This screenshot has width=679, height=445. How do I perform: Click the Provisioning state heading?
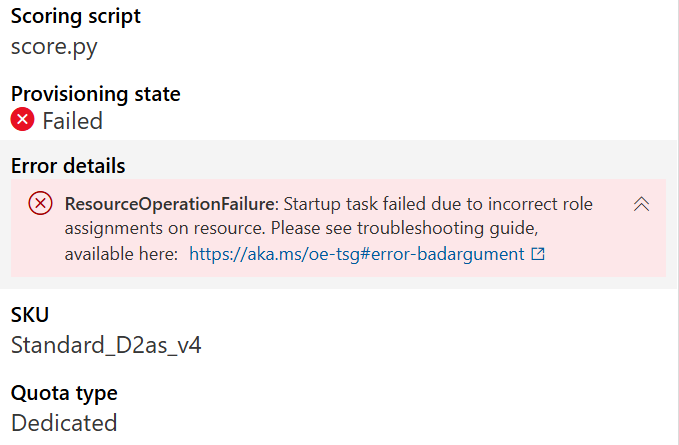click(x=96, y=94)
